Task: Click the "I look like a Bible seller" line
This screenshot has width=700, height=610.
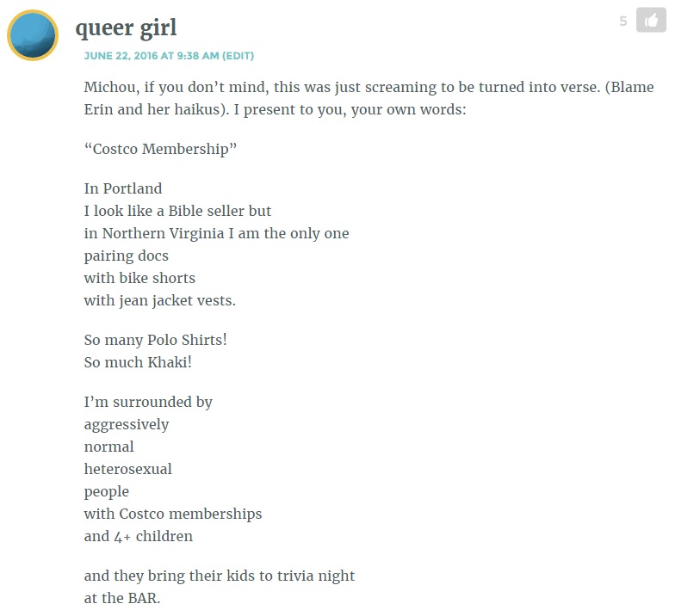Action: 177,211
